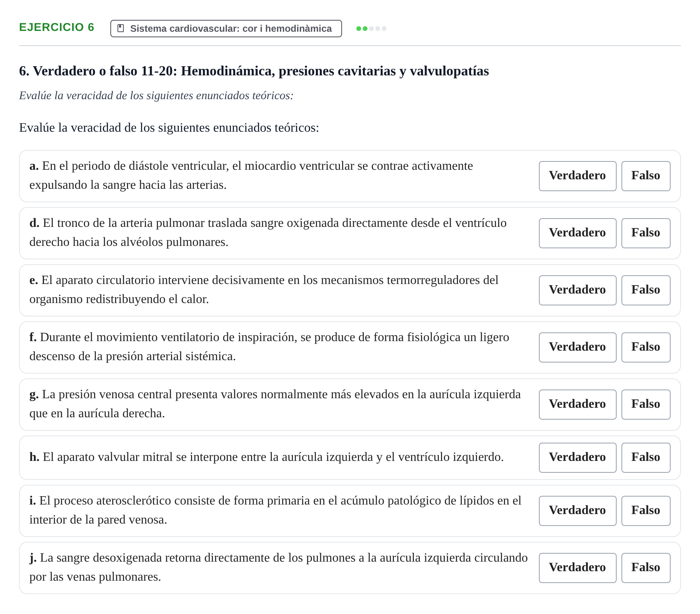Click the statement text about aparato valvular mitral
Viewport: 700px width, 614px height.
(267, 457)
